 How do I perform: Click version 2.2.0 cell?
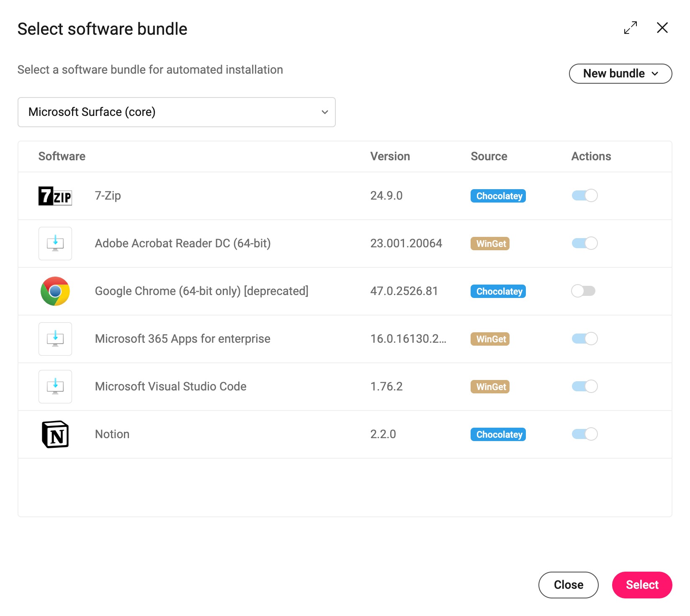[x=383, y=434]
